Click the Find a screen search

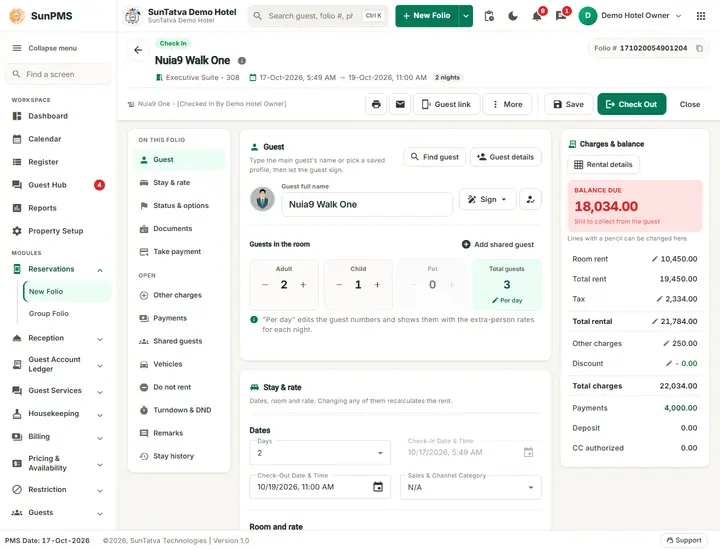[58, 74]
